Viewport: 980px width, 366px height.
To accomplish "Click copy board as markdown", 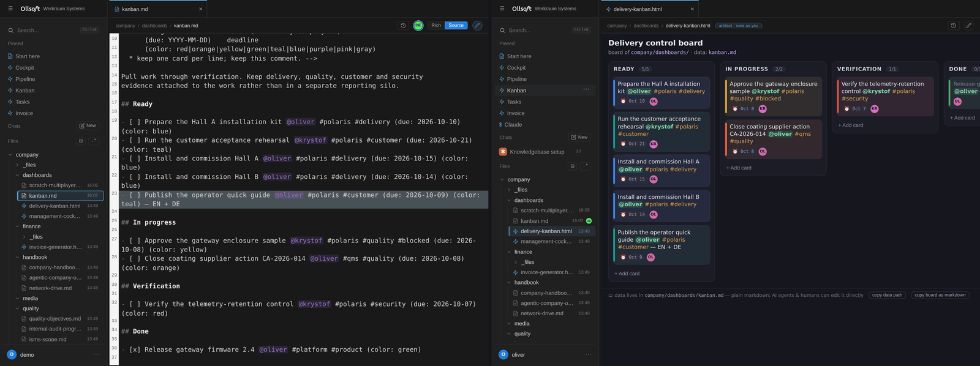I will pyautogui.click(x=940, y=295).
